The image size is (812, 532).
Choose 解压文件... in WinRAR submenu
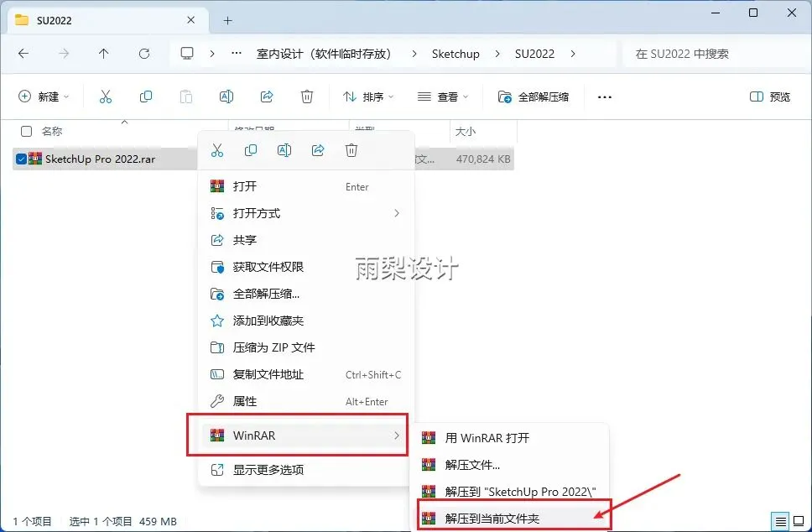pos(509,465)
